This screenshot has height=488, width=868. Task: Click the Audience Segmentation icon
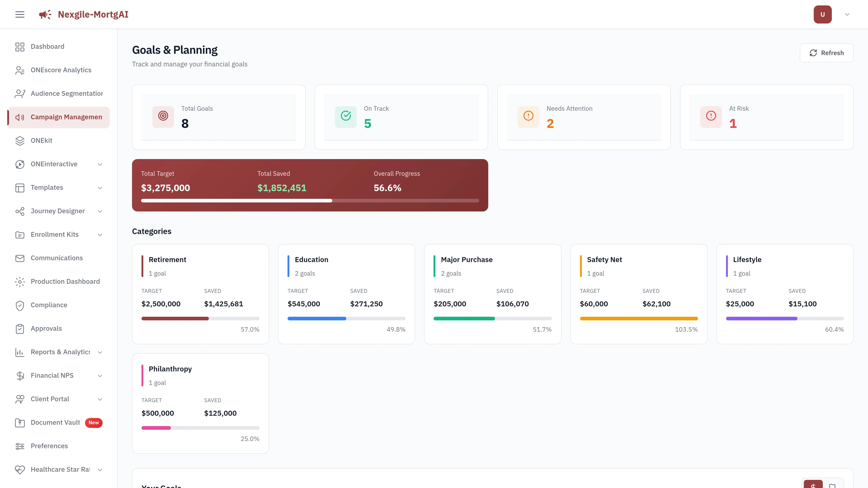pos(19,93)
